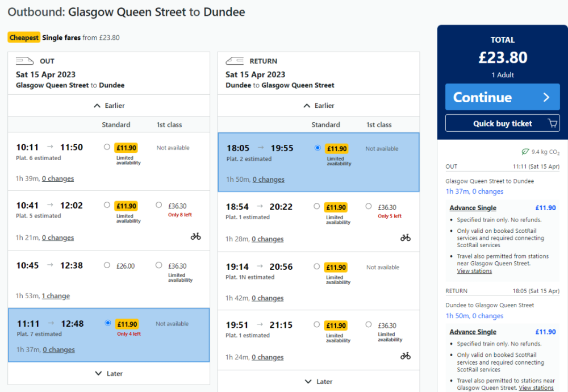Click 'Not available' for 19:14 1st class
This screenshot has height=392, width=568.
[382, 268]
